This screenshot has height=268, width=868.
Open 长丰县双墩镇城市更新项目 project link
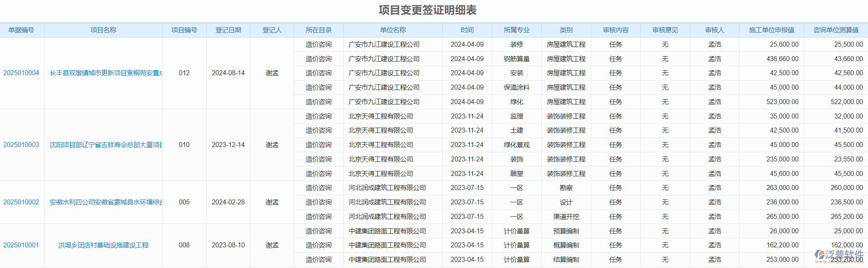point(106,73)
